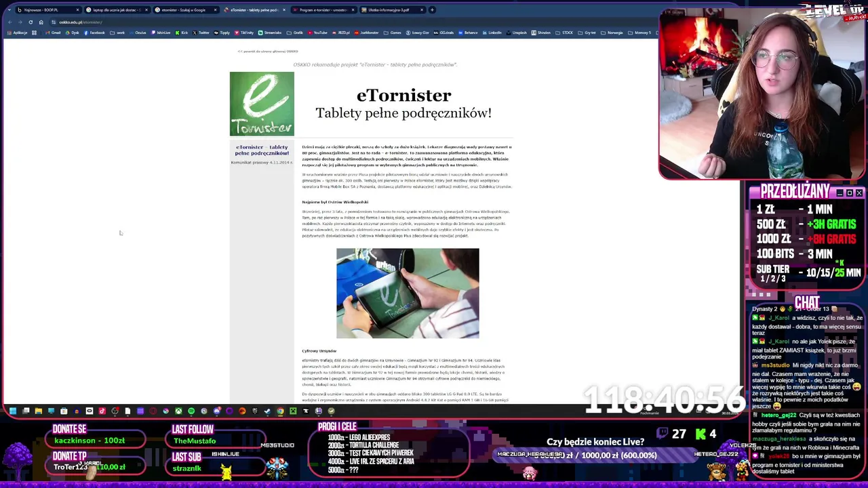Click the browser forward arrow
The image size is (868, 488).
click(x=20, y=22)
